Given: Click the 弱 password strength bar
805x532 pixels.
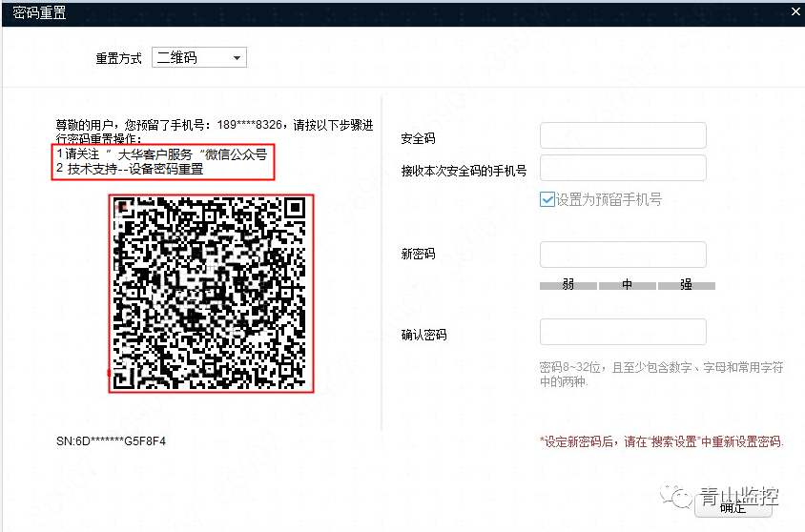Looking at the screenshot, I should coord(568,285).
